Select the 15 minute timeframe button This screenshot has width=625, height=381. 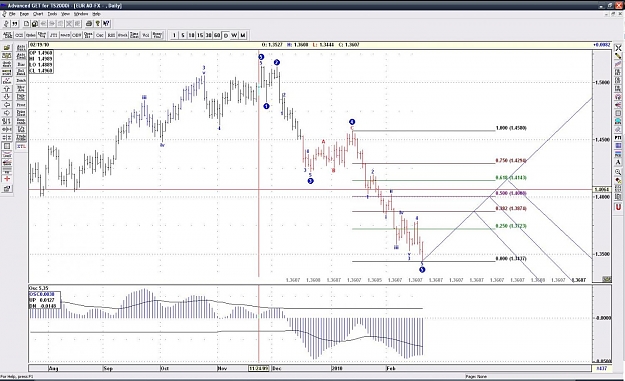coord(200,35)
